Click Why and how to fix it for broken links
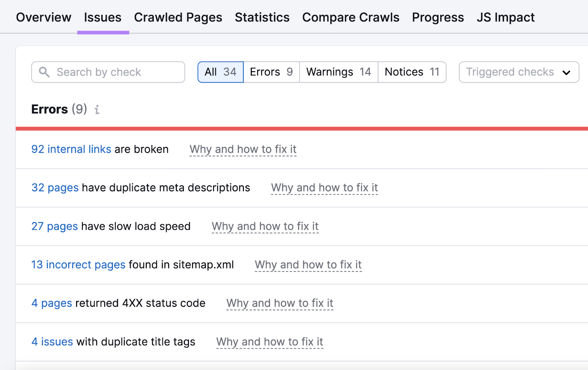588x370 pixels. pos(243,149)
